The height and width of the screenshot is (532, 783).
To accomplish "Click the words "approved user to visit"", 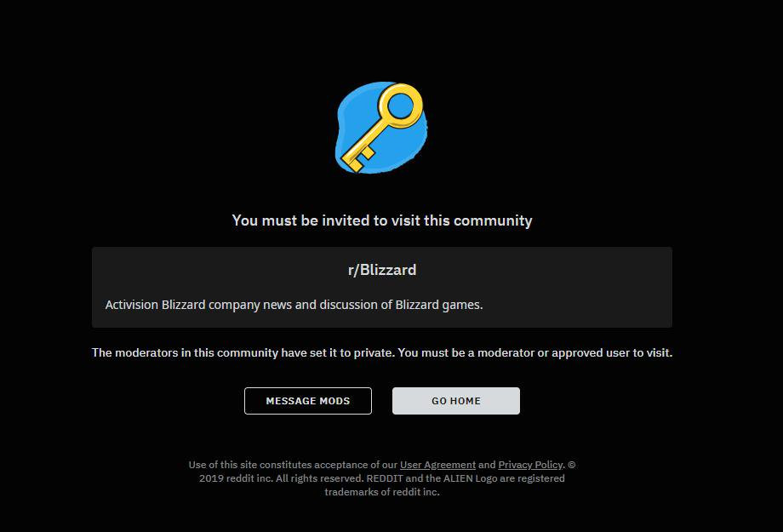I will pos(612,352).
